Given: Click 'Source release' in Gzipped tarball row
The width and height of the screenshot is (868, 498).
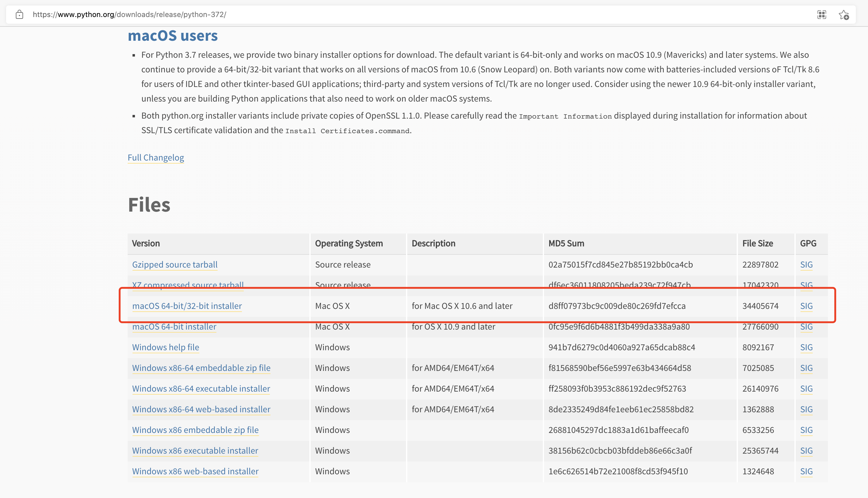Looking at the screenshot, I should 343,265.
